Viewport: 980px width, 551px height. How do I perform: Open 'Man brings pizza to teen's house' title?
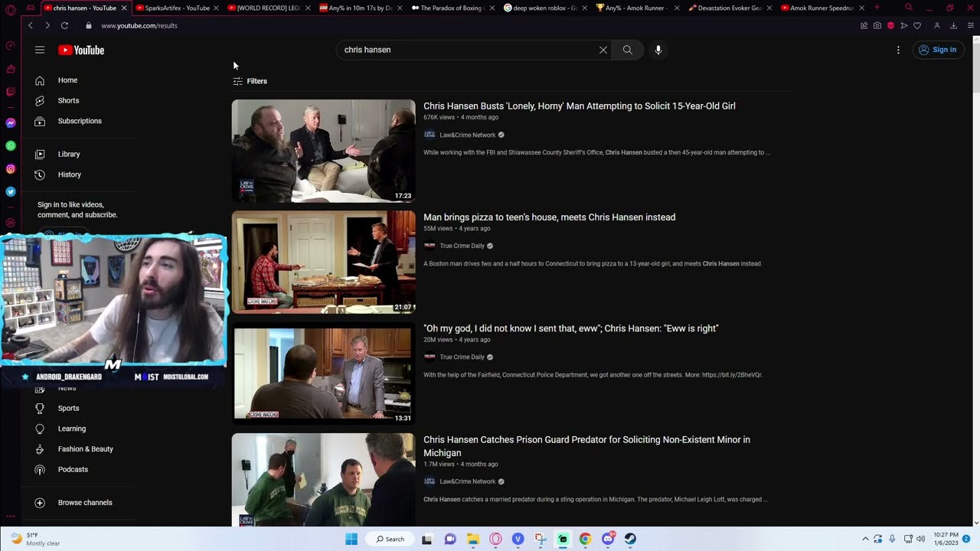[x=549, y=217]
